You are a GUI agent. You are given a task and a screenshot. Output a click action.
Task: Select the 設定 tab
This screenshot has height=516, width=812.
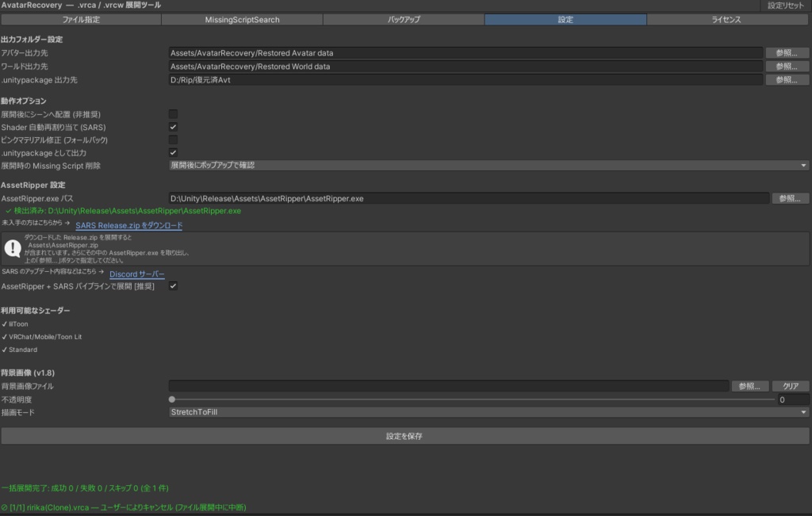[x=565, y=20]
